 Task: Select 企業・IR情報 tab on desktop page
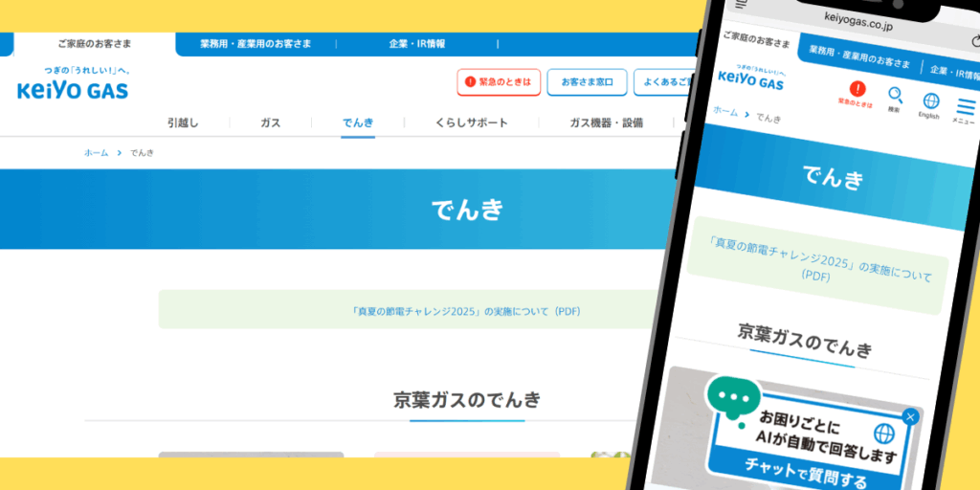point(417,44)
